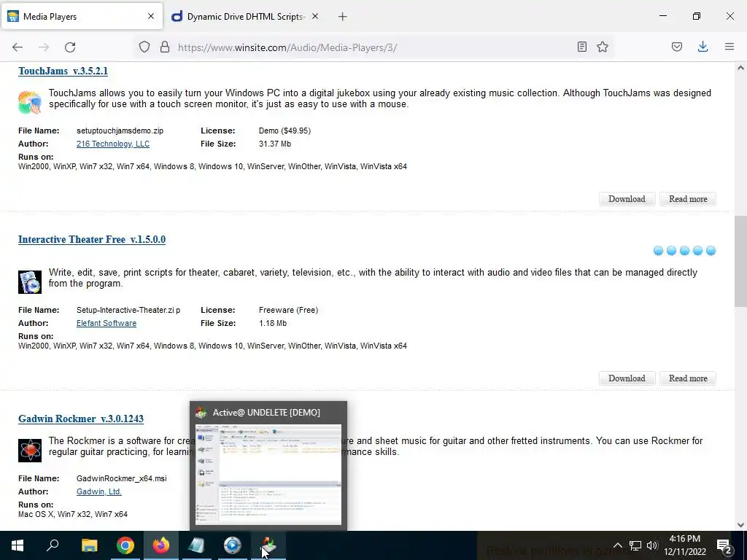Open Windows taskbar search
747x560 pixels.
pyautogui.click(x=53, y=545)
